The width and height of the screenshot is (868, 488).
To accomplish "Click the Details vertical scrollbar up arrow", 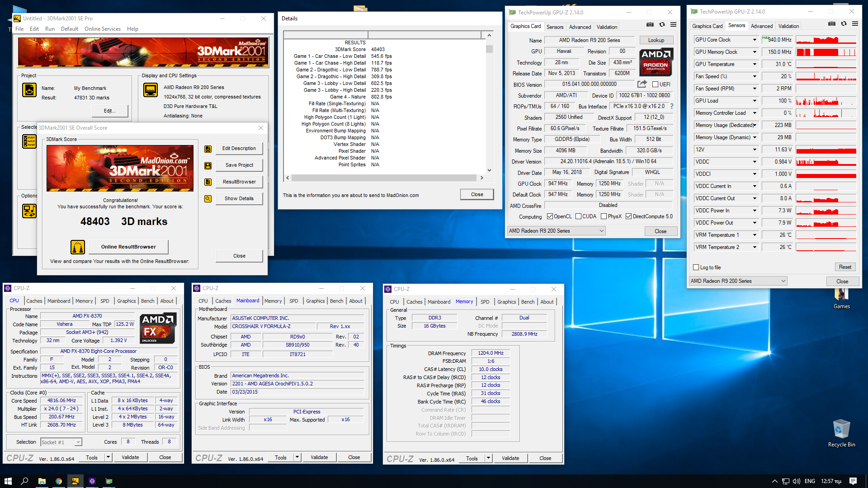I will click(x=489, y=35).
